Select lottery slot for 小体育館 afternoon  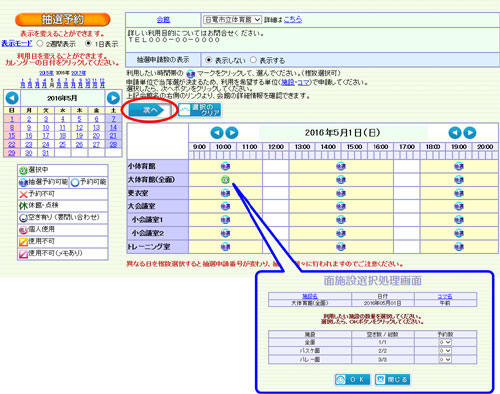(x=341, y=166)
